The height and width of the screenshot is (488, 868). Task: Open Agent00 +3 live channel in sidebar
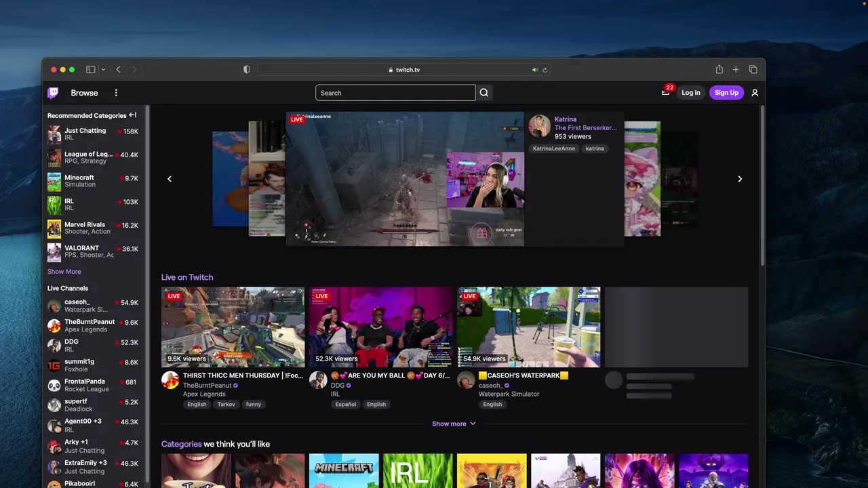[93, 425]
